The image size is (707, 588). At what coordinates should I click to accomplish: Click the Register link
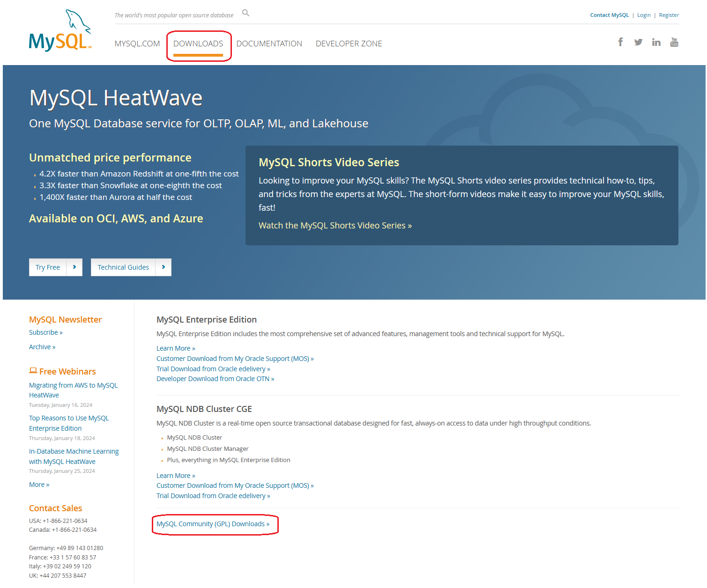click(669, 15)
